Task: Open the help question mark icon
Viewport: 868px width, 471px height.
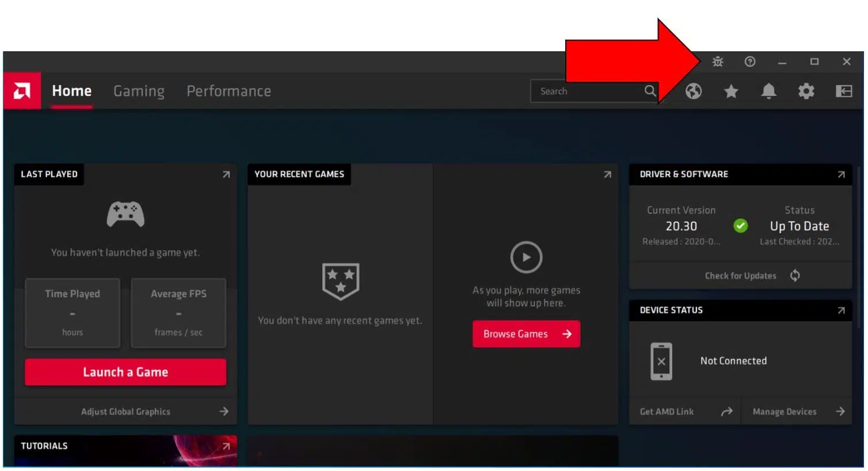Action: [x=749, y=62]
